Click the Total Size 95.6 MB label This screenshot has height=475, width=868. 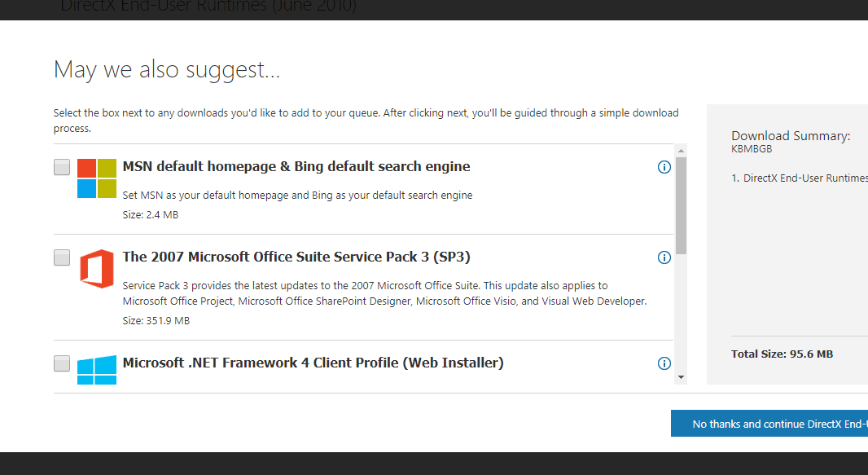pyautogui.click(x=782, y=354)
